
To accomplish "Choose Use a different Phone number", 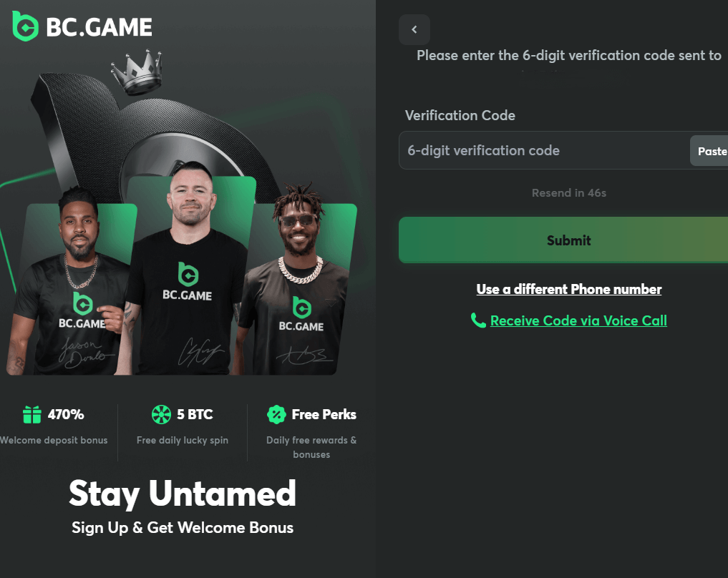I will (x=569, y=289).
